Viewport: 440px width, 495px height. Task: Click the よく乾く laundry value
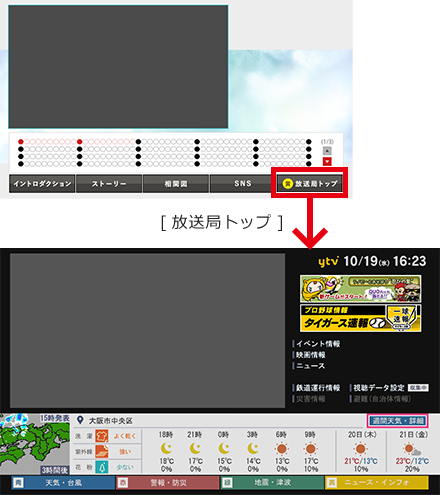(x=125, y=436)
